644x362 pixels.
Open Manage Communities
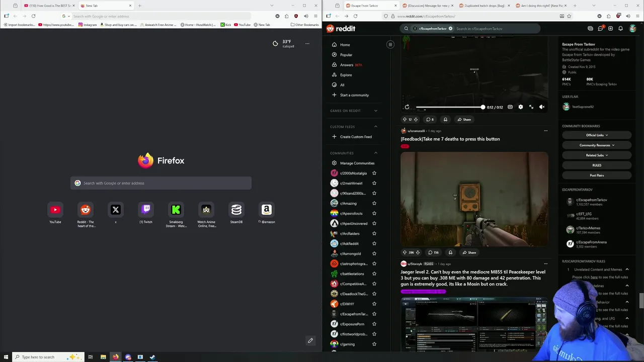point(357,163)
